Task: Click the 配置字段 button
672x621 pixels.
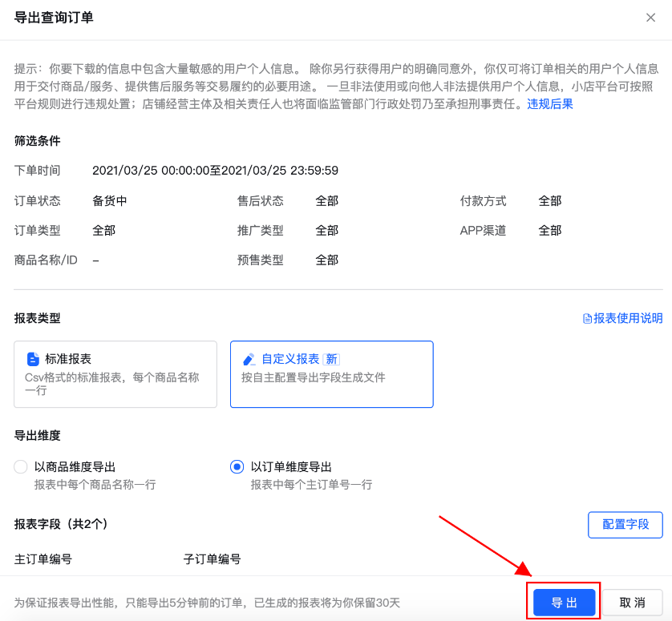Action: [x=625, y=525]
